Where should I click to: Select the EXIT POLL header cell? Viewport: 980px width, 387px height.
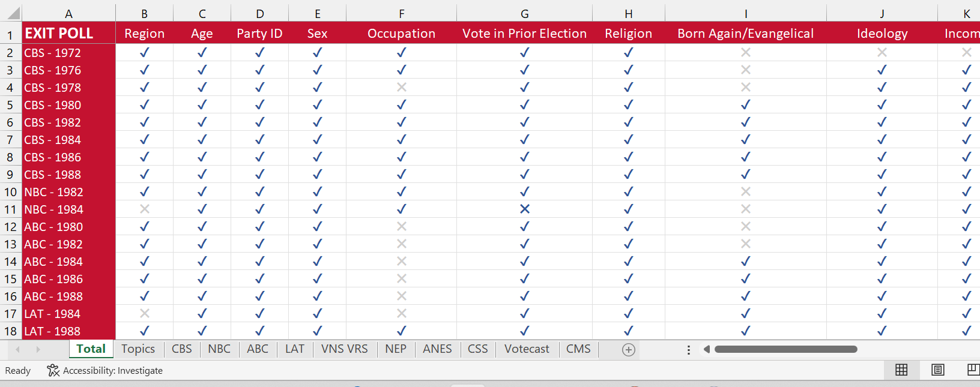(x=68, y=34)
